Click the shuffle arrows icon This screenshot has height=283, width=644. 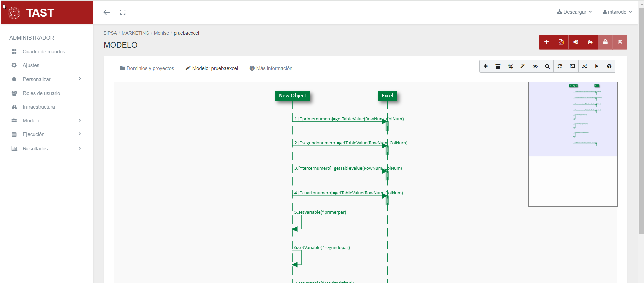[585, 66]
